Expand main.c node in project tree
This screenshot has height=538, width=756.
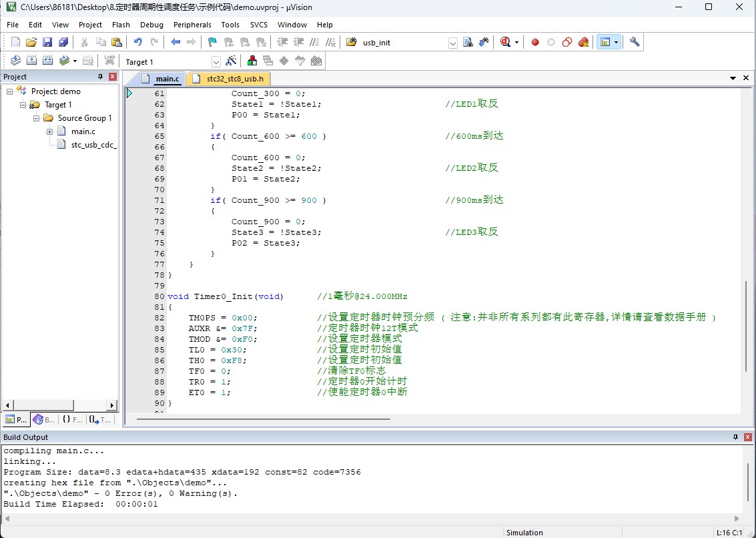click(x=49, y=131)
